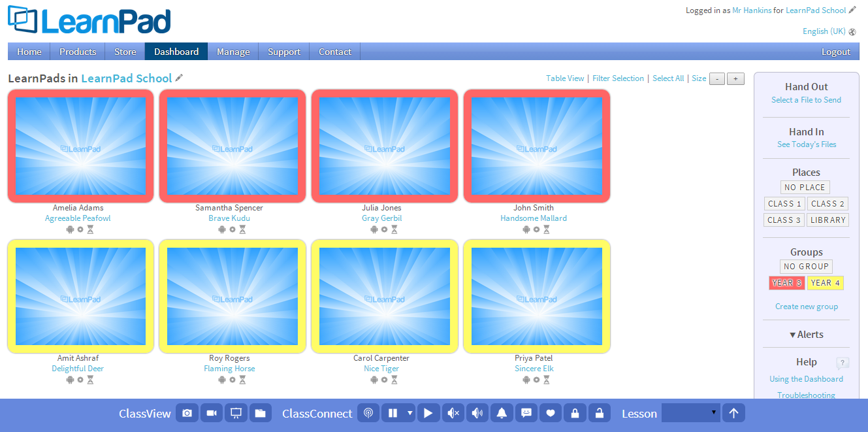This screenshot has height=432, width=868.
Task: Open See Today's Files link
Action: 807,144
